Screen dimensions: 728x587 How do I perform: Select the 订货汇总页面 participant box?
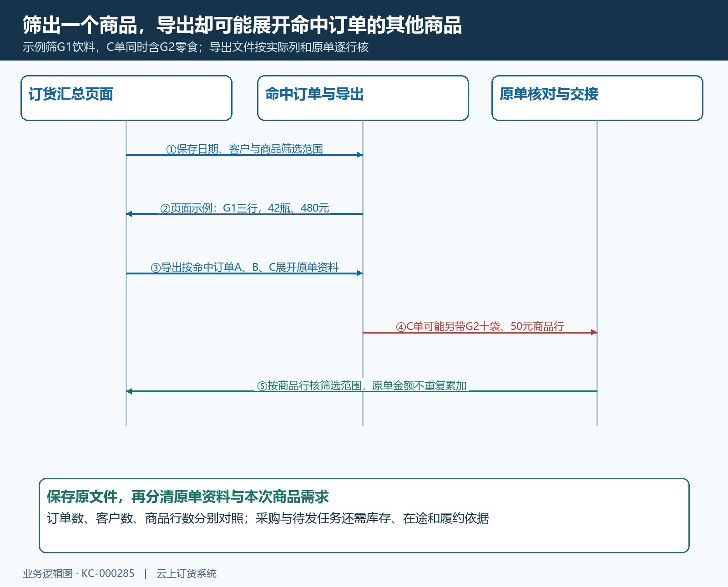point(126,98)
